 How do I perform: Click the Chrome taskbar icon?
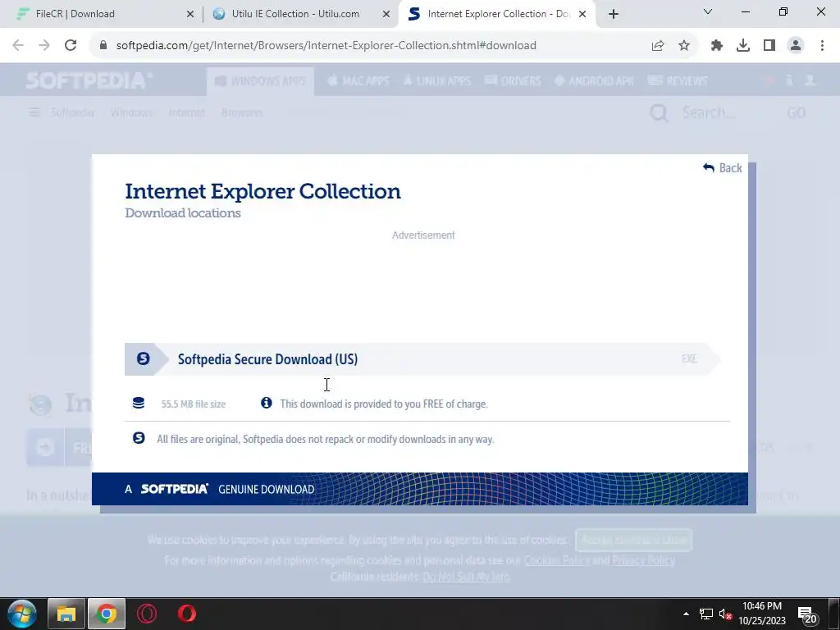tap(106, 614)
